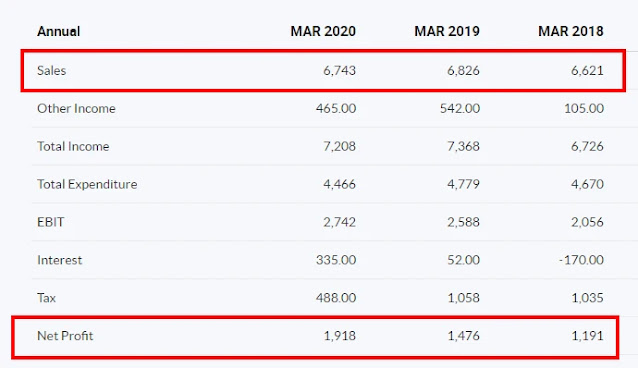
Task: Select Other Income value 465.00
Action: [x=336, y=108]
